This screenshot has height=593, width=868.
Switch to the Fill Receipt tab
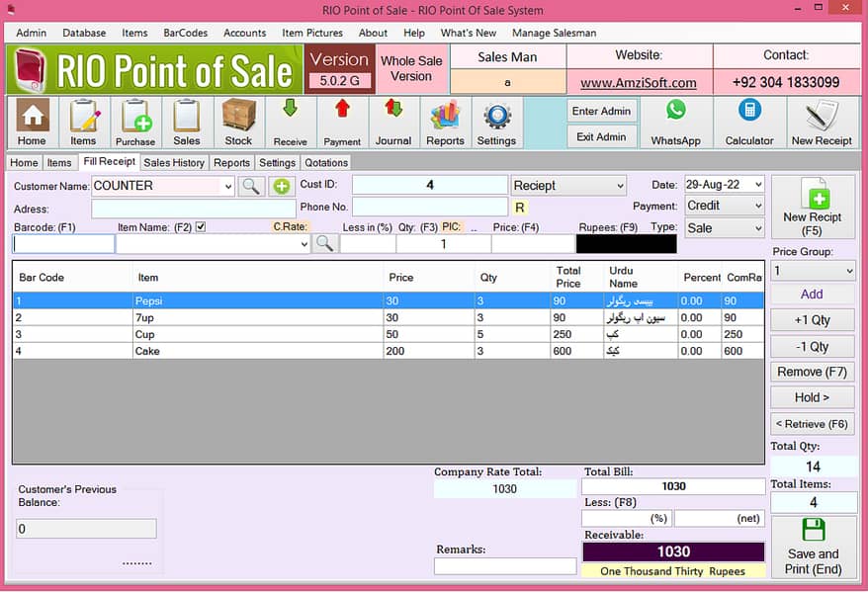pyautogui.click(x=109, y=161)
